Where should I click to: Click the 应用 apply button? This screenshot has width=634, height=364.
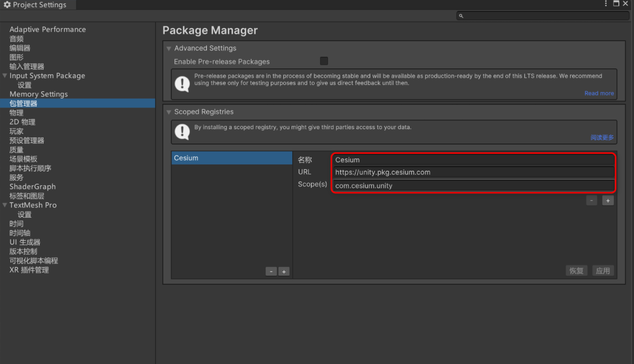pos(603,271)
